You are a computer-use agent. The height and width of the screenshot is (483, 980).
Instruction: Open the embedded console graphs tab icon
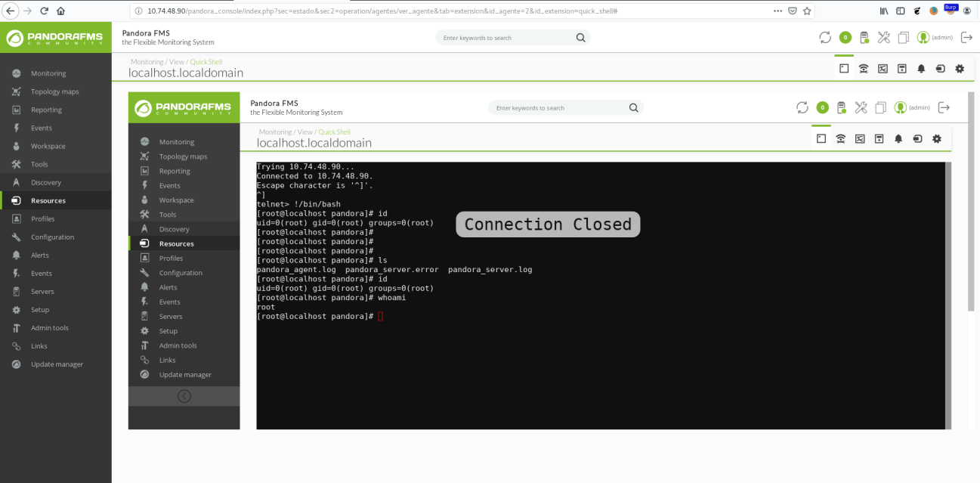[860, 138]
